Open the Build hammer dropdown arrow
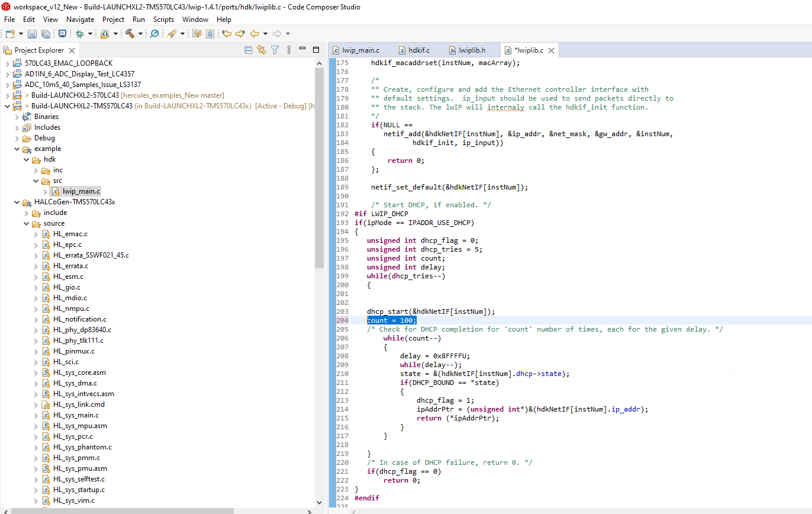 [x=140, y=34]
